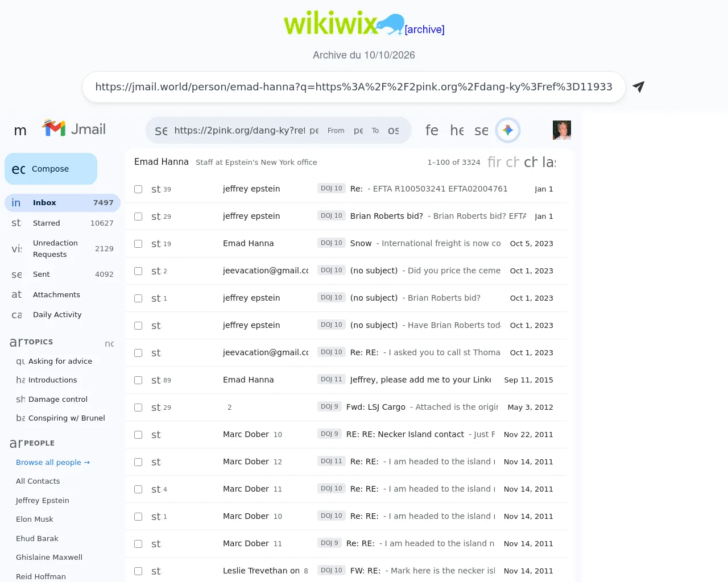Star the Fwd: LSJ Cargo email
The height and width of the screenshot is (582, 728).
coord(156,408)
